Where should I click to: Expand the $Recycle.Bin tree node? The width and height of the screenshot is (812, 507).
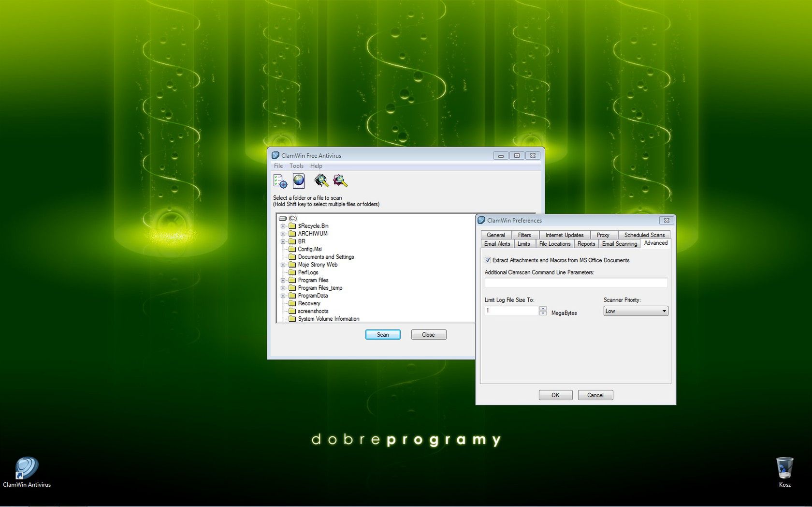click(283, 226)
